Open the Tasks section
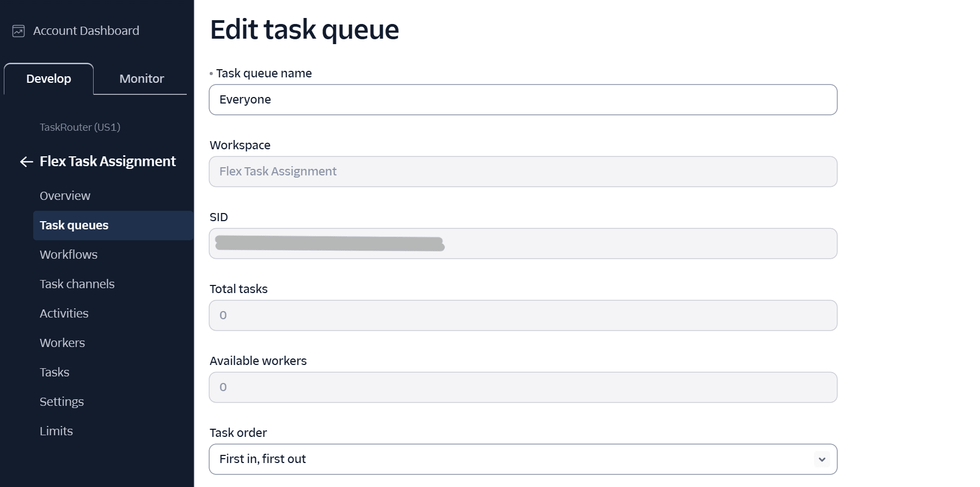Screen dimensions: 980x487 (54, 372)
